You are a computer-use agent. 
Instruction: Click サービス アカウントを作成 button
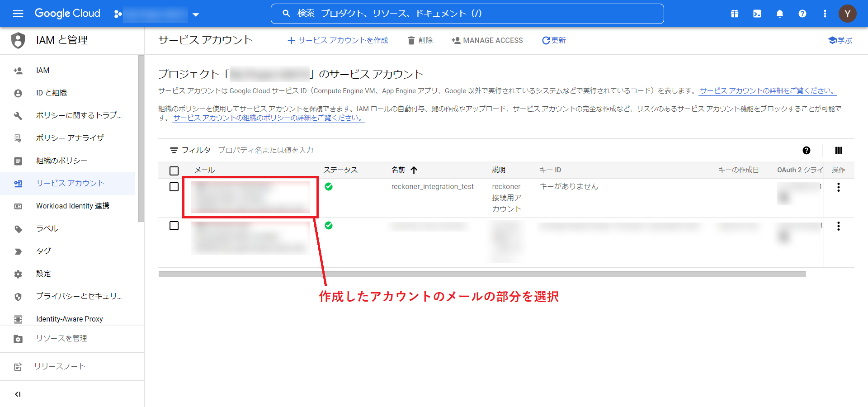[338, 40]
